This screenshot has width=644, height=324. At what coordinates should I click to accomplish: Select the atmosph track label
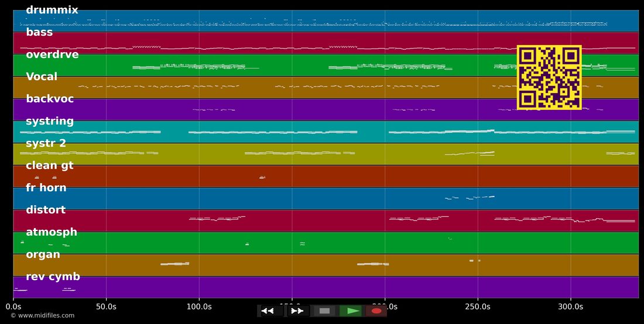point(52,232)
